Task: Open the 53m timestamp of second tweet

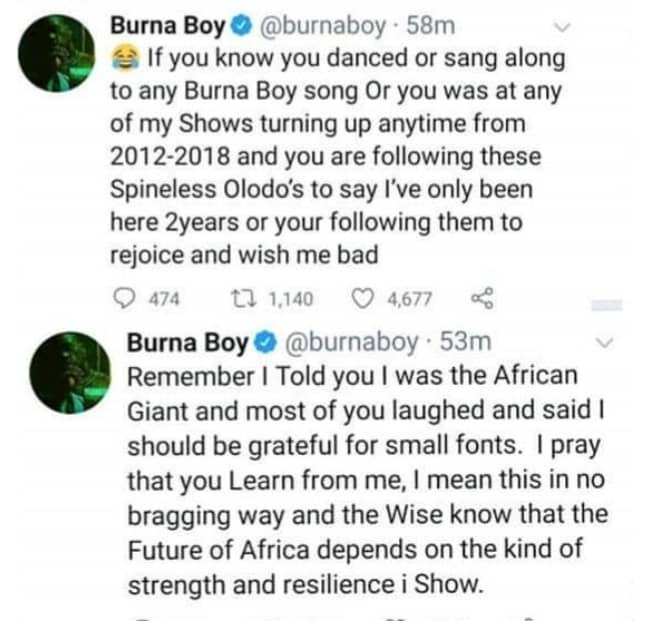Action: coord(466,342)
